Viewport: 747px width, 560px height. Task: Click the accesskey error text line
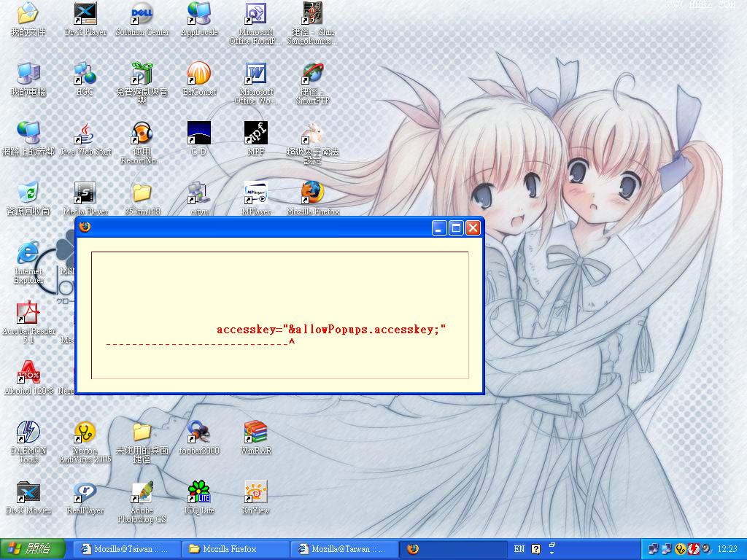tap(331, 329)
